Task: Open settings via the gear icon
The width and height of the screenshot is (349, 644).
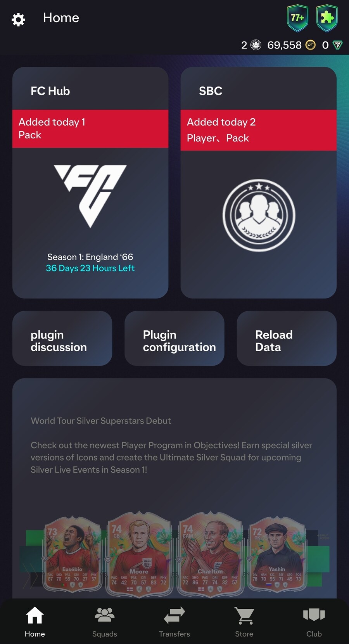Action: (18, 19)
